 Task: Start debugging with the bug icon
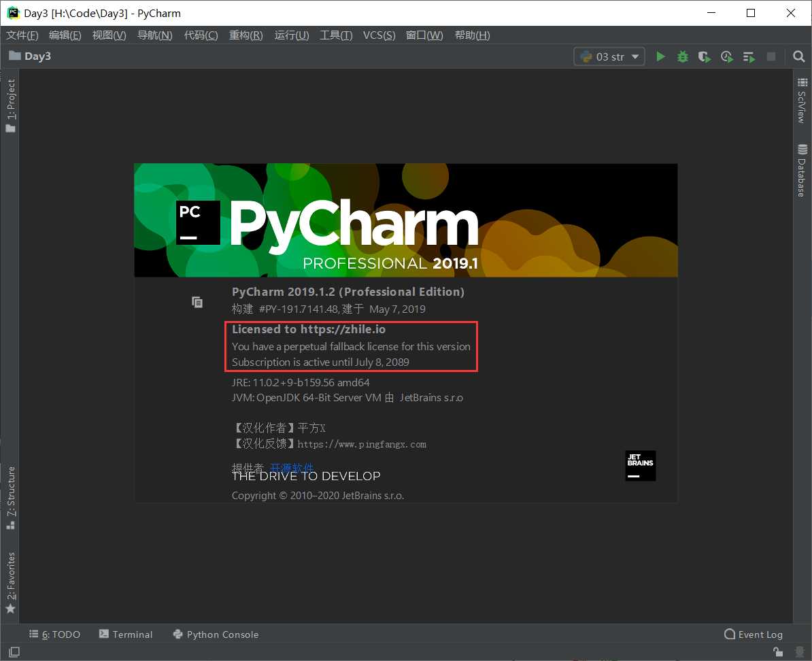point(683,56)
